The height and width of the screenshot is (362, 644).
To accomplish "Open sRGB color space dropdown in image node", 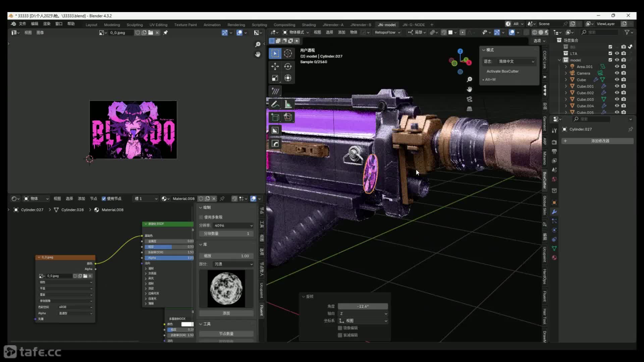I will pyautogui.click(x=75, y=307).
